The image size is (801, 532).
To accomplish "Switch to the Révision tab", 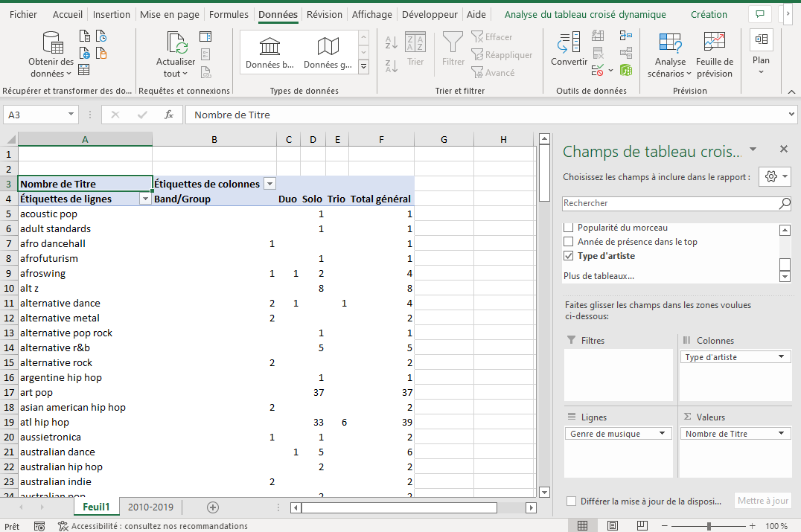I will coord(325,14).
